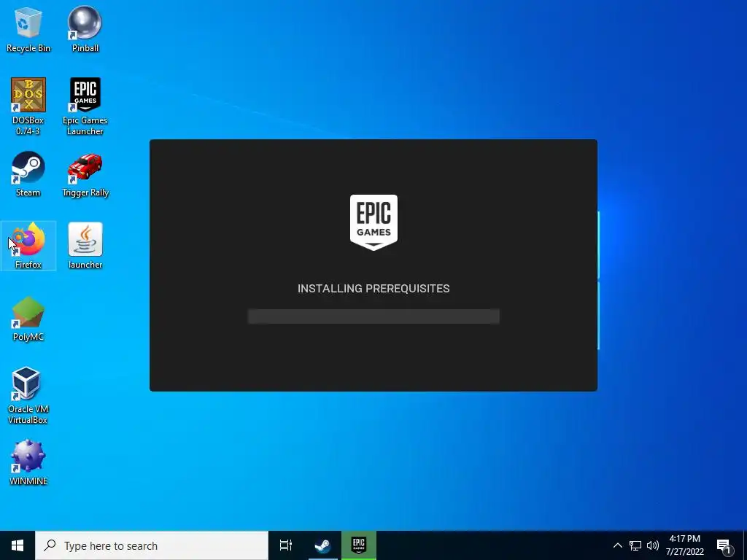Viewport: 747px width, 560px height.
Task: Open the Windows Start menu
Action: tap(18, 545)
